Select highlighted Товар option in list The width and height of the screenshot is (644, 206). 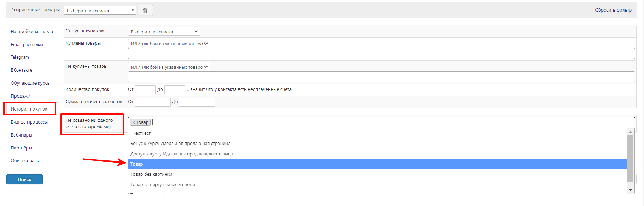tap(136, 164)
